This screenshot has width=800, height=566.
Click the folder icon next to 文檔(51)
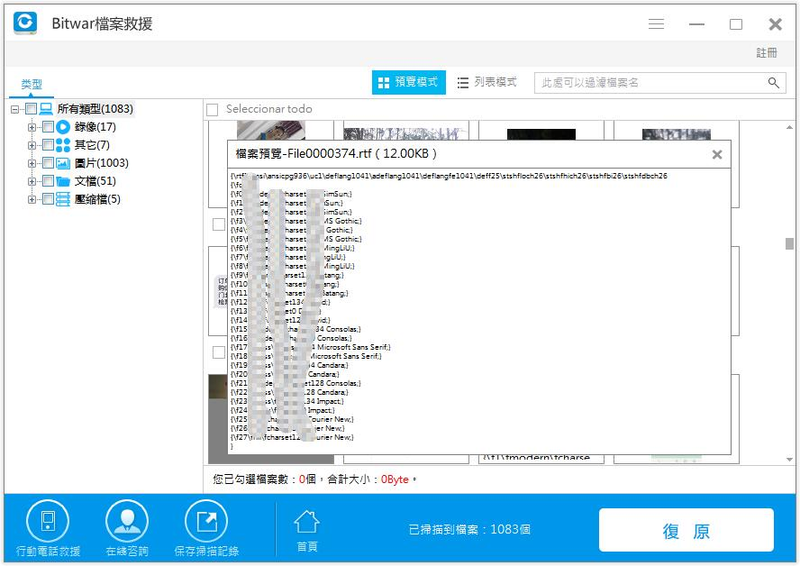[63, 181]
